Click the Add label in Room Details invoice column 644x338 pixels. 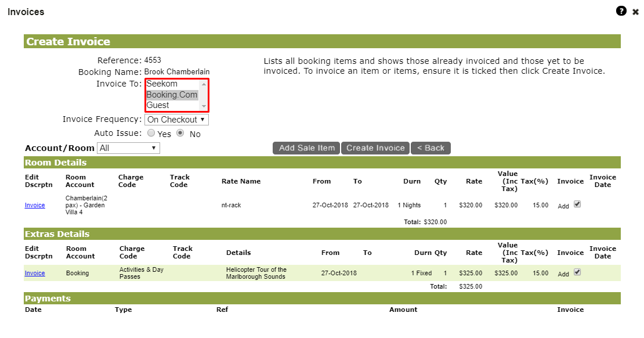563,206
